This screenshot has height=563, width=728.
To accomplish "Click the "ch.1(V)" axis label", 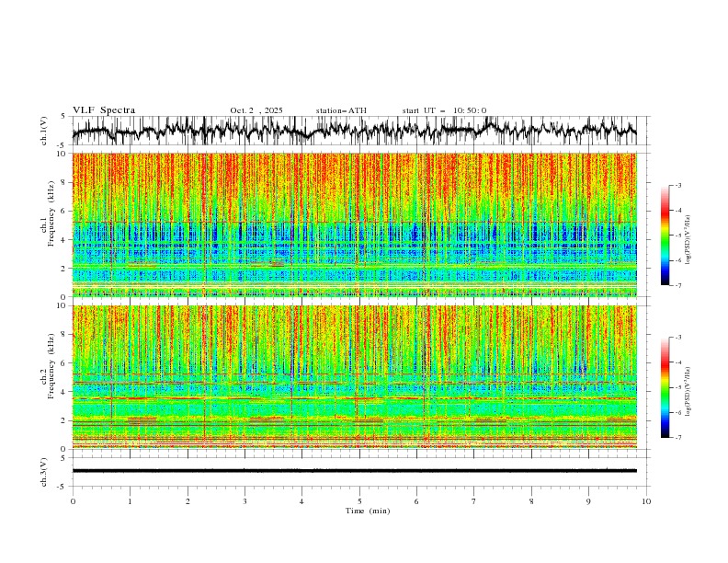I will tap(44, 131).
